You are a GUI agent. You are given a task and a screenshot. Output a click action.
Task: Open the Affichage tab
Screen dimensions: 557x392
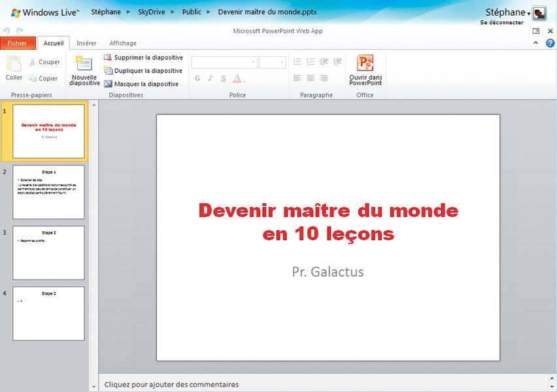pyautogui.click(x=123, y=43)
